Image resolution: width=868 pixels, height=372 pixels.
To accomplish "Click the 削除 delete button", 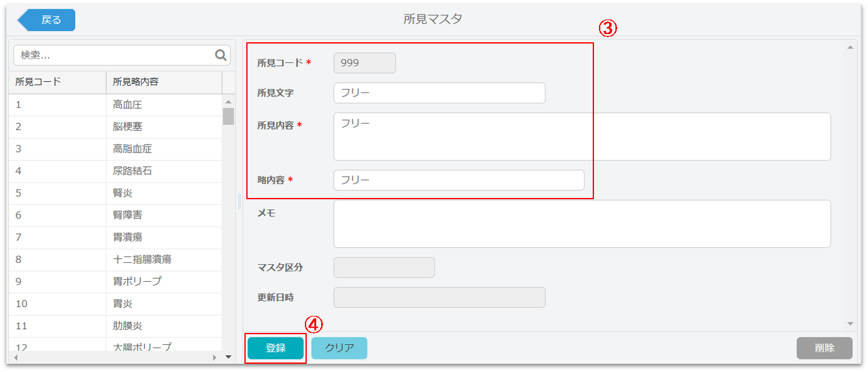I will click(824, 348).
